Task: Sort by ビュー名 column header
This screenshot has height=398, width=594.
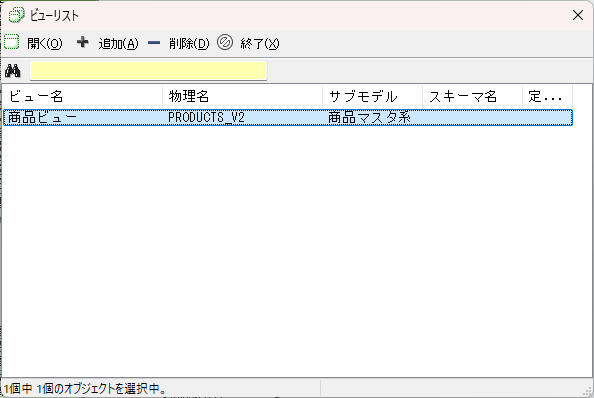Action: pos(83,97)
